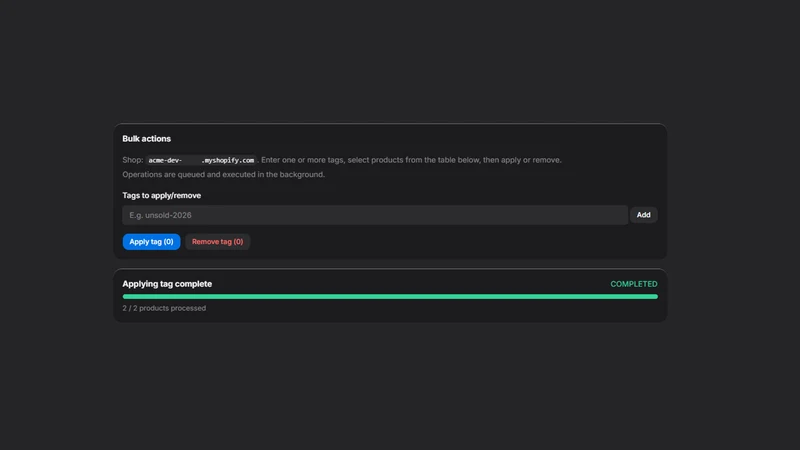Select the acme-dev myshopify.com shop domain
The width and height of the screenshot is (800, 450).
coord(201,160)
